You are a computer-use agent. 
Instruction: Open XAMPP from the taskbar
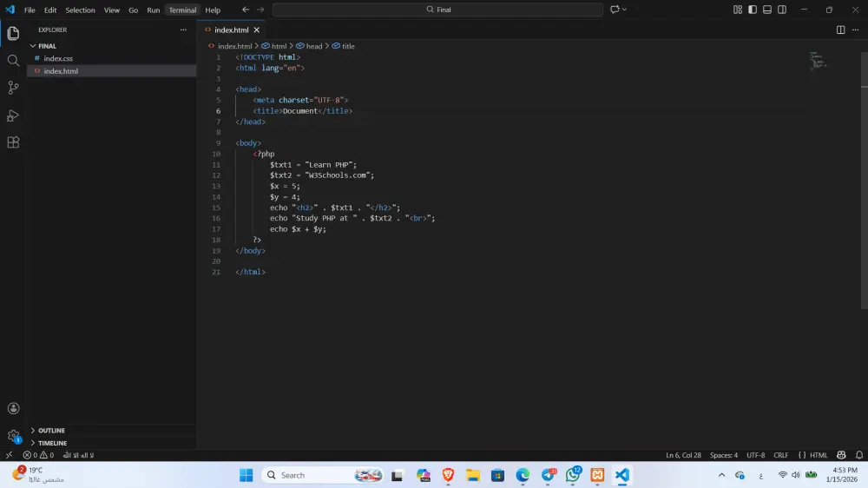597,475
